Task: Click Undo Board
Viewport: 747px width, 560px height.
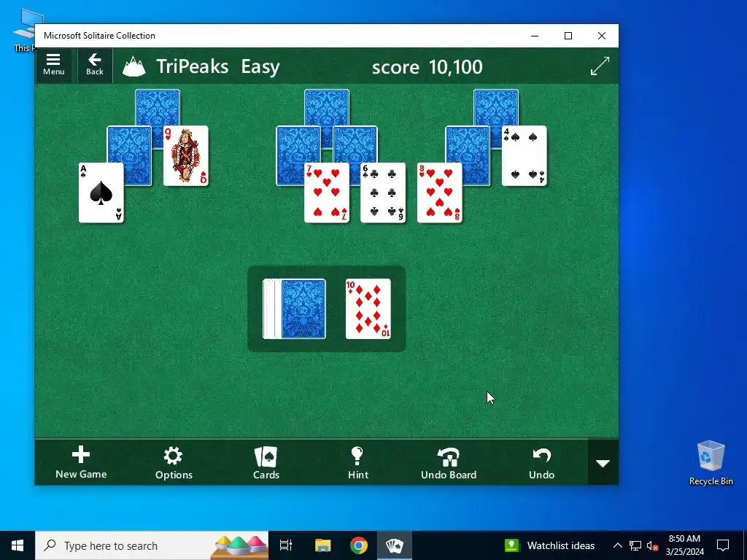Action: [x=449, y=462]
